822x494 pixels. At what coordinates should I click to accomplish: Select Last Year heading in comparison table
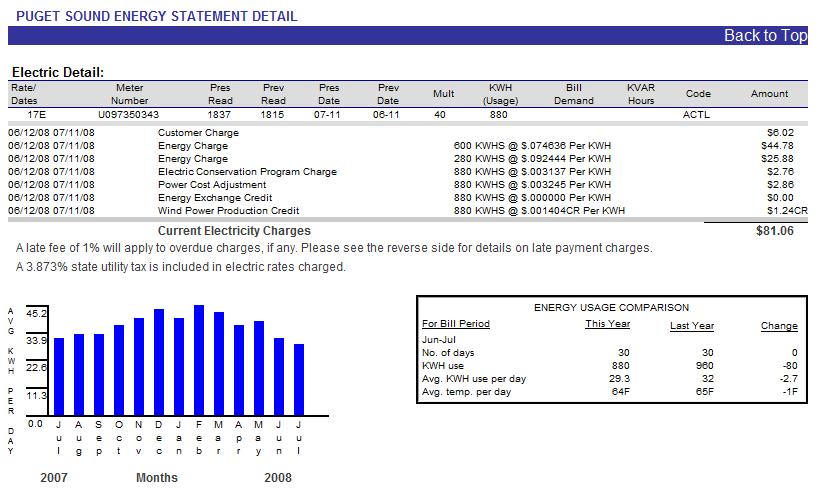point(690,325)
